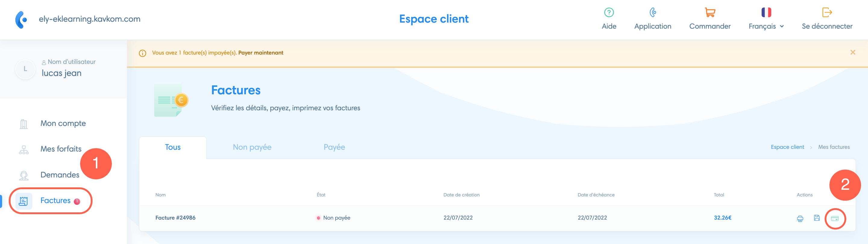The height and width of the screenshot is (244, 868).
Task: Click the info icon in alert banner
Action: (143, 53)
